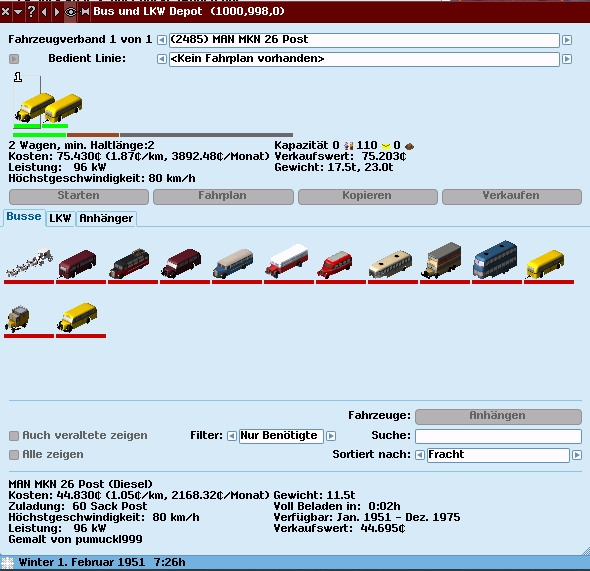590x571 pixels.
Task: Click the Höchstgeschwindigkeit: 80 km/h text of the convoy
Action: coord(102,178)
